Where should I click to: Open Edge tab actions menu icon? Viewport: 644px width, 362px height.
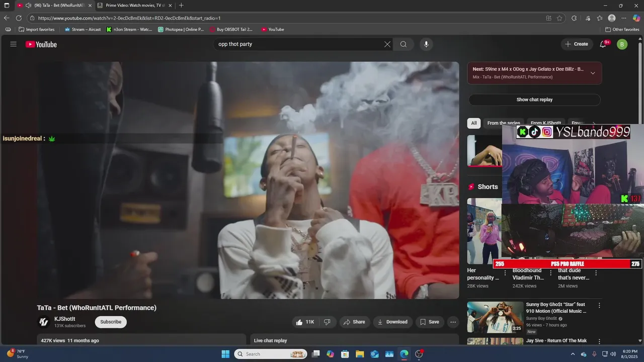pyautogui.click(x=7, y=6)
